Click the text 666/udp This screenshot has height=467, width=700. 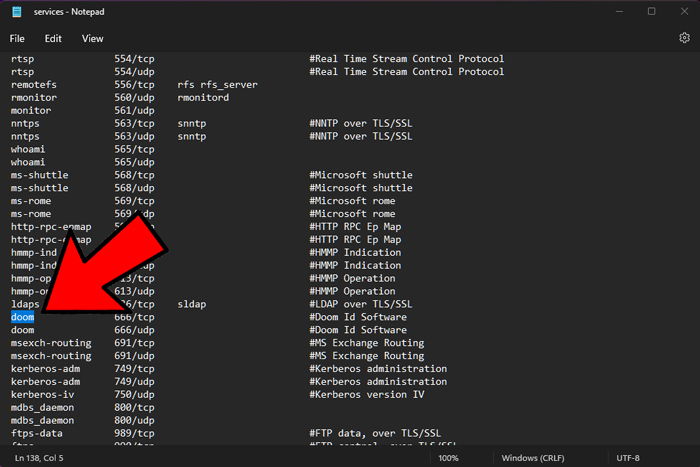134,330
